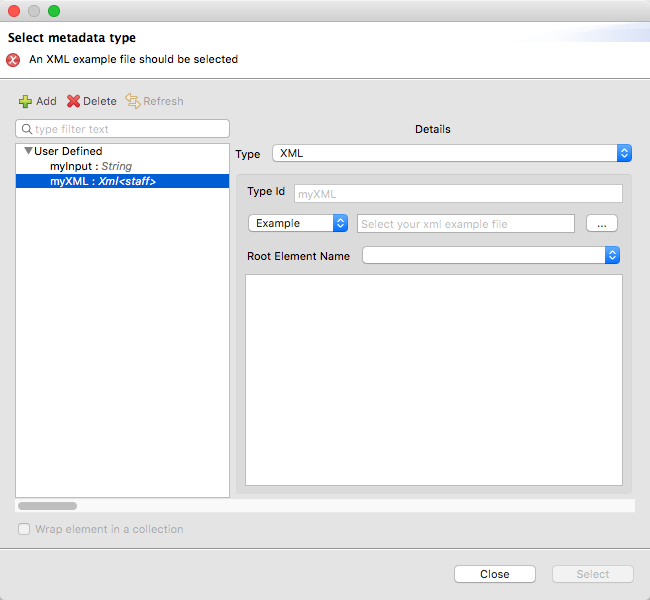Select the myXML : Xml<staff> entry
The height and width of the screenshot is (600, 650).
(x=122, y=181)
